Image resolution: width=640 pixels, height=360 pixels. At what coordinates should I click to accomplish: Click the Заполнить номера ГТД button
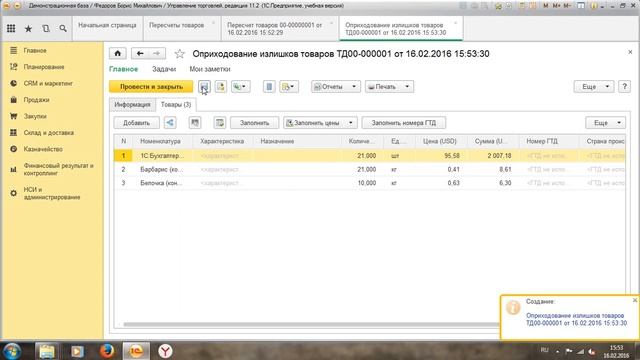tap(404, 123)
